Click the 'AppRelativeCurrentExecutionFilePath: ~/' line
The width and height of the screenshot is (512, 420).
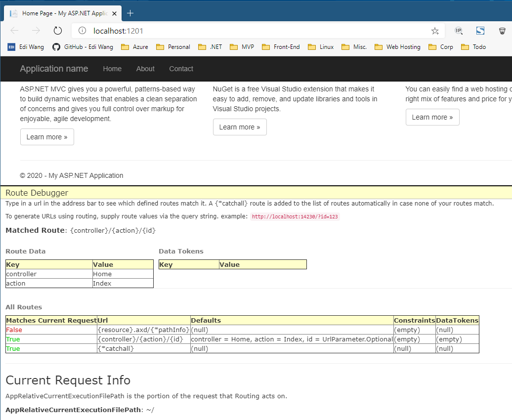[x=80, y=410]
